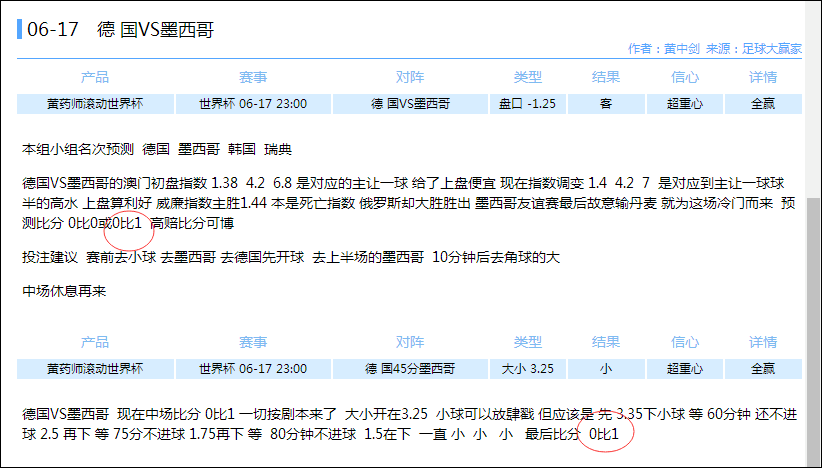This screenshot has height=468, width=822.
Task: Click the text 威廉指数主胜1.44
Action: (x=211, y=203)
